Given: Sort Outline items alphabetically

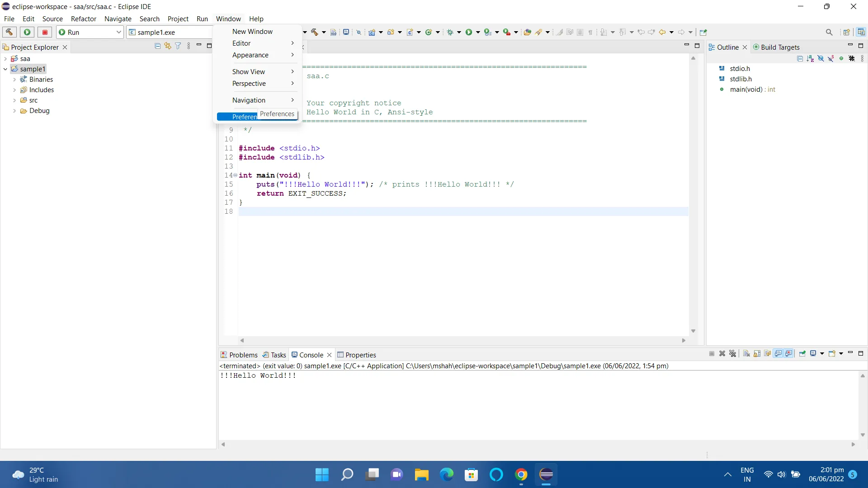Looking at the screenshot, I should point(810,59).
